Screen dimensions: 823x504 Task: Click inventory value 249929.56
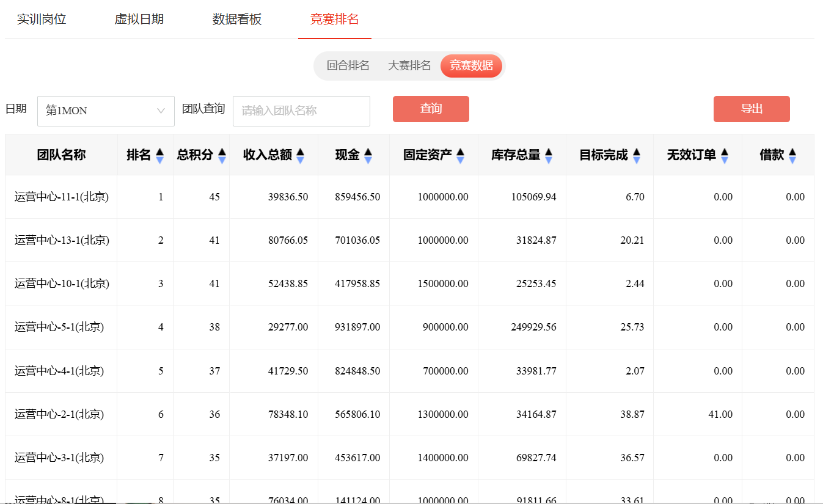(534, 327)
